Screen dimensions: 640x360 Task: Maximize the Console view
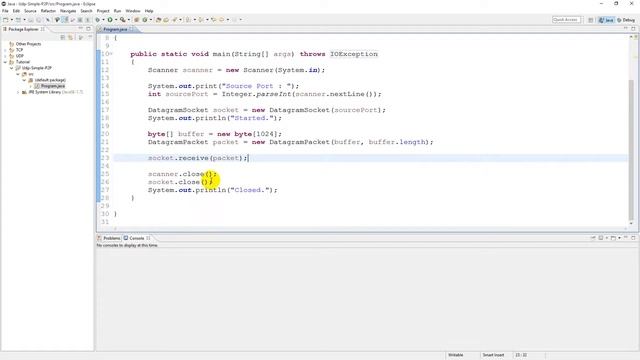(x=633, y=238)
